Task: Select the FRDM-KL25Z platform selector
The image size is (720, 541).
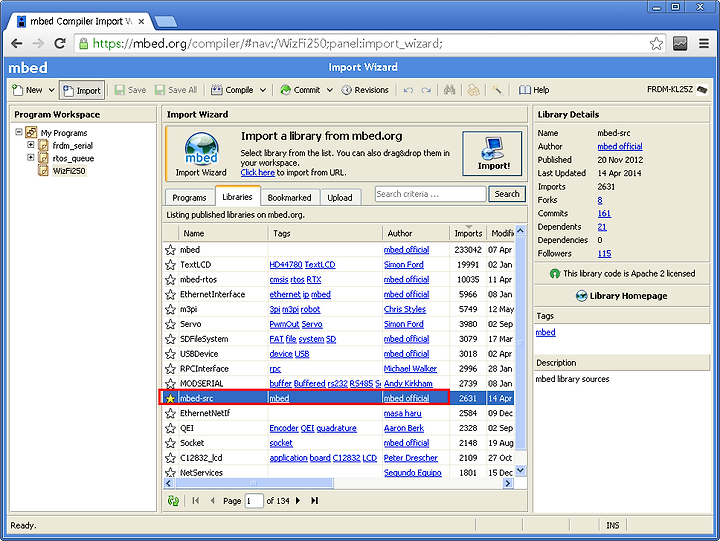Action: (677, 90)
